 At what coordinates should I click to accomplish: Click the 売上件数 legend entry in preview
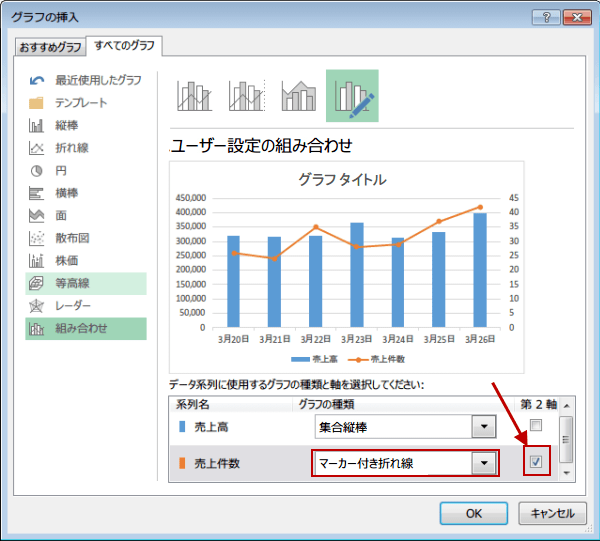pos(377,359)
